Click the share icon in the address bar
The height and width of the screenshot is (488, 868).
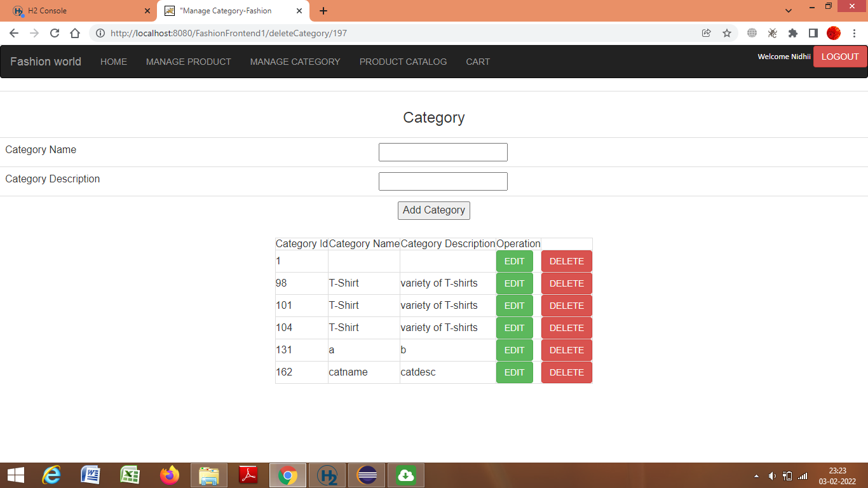pos(706,33)
